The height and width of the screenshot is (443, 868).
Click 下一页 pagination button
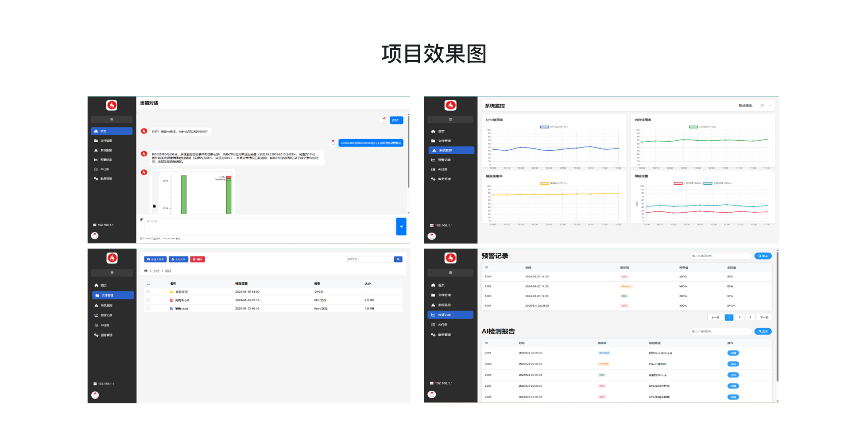[x=764, y=317]
